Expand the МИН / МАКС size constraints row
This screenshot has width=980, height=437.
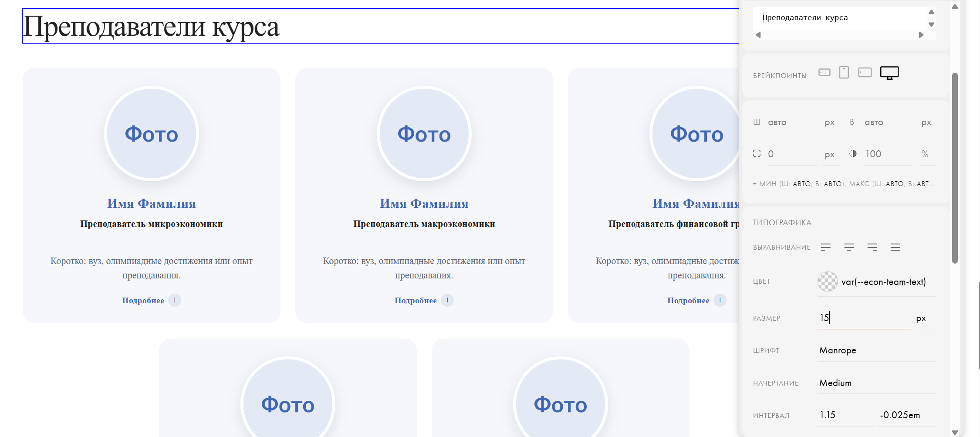pos(843,184)
